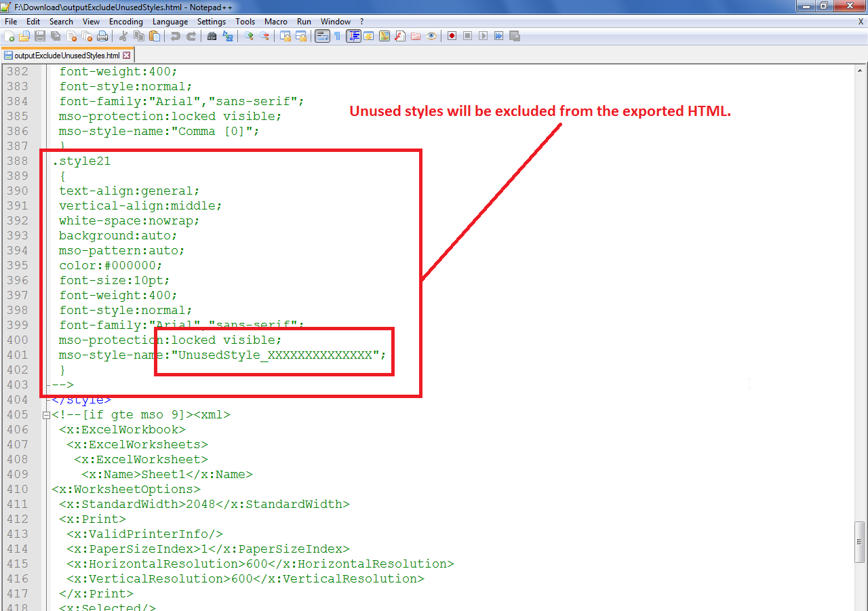Zoom in on the document text
This screenshot has height=611, width=868.
(x=248, y=36)
